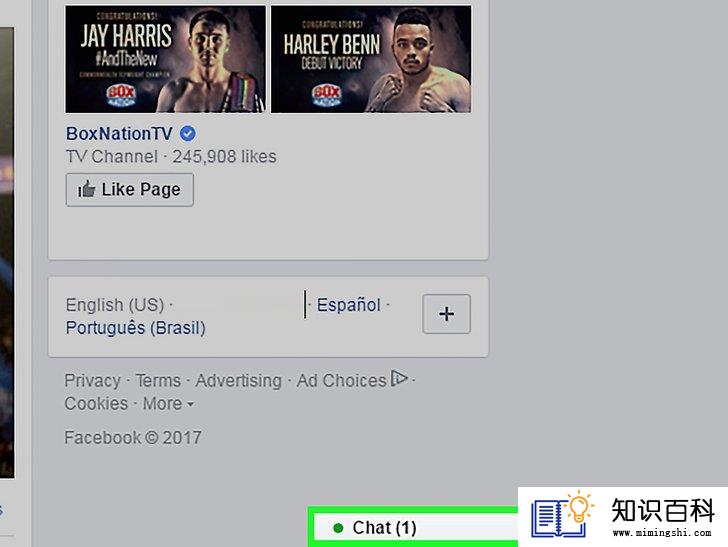Click the green online status dot
Viewport: 728px width, 547px height.
point(338,528)
